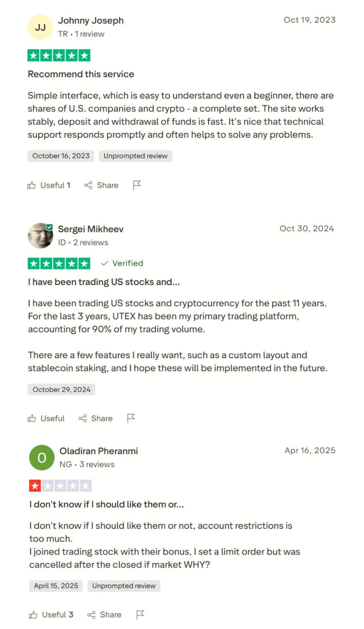Viewport: 364px width, 629px height.
Task: Open Johnny Joseph's profile name link
Action: point(91,21)
